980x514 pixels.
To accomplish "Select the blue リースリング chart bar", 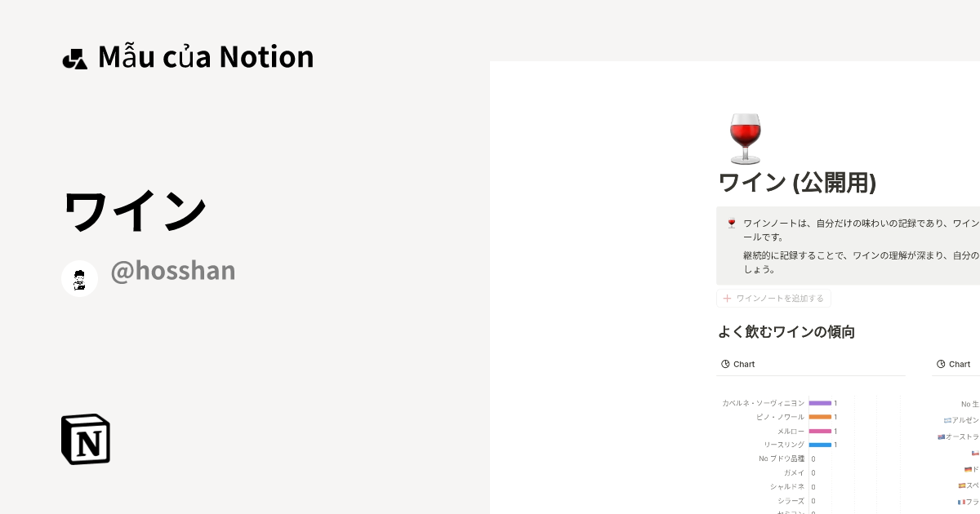I will tap(819, 445).
